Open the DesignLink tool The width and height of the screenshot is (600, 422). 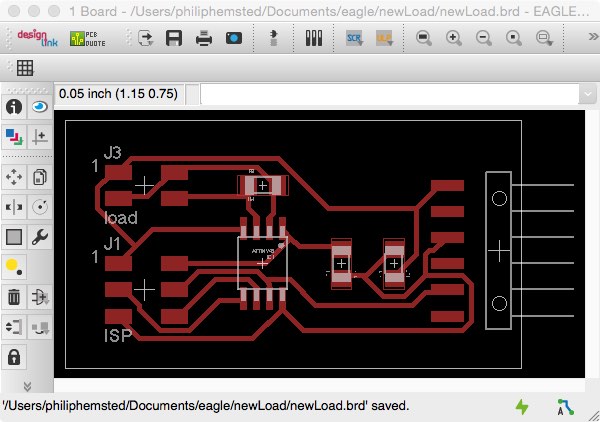(37, 38)
